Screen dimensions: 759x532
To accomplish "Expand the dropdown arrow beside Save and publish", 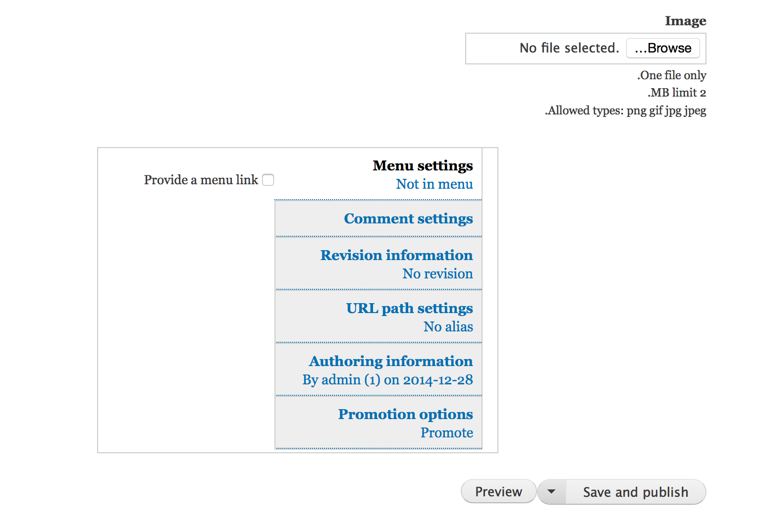I will click(x=551, y=492).
